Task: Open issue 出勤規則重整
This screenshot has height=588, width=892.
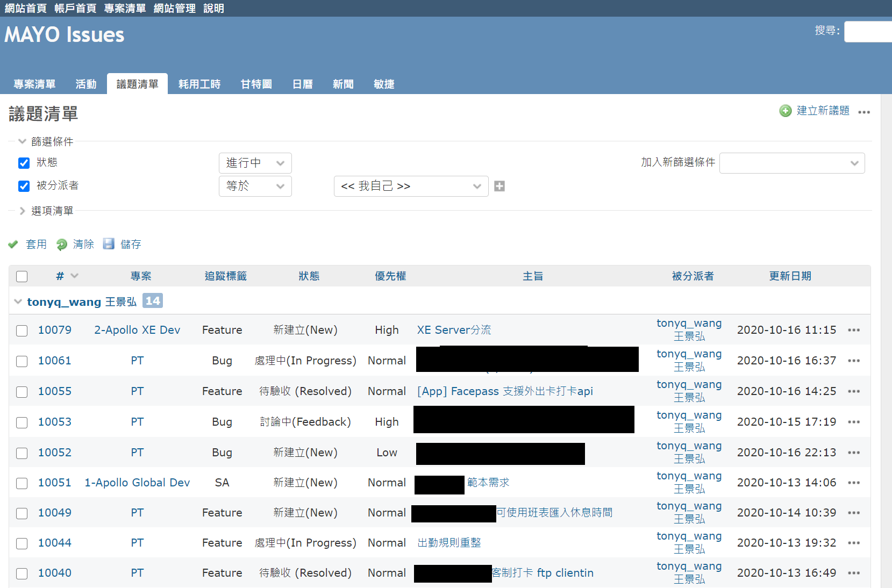Action: [449, 543]
